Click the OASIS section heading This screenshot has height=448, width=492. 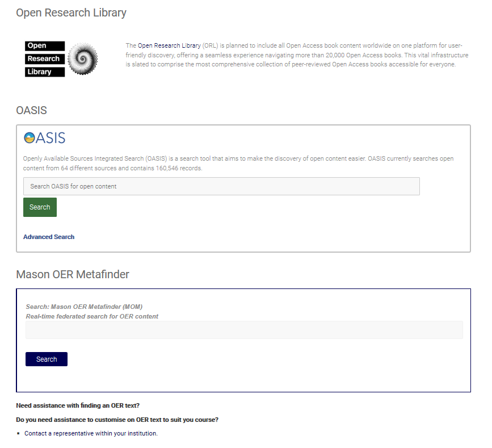31,111
